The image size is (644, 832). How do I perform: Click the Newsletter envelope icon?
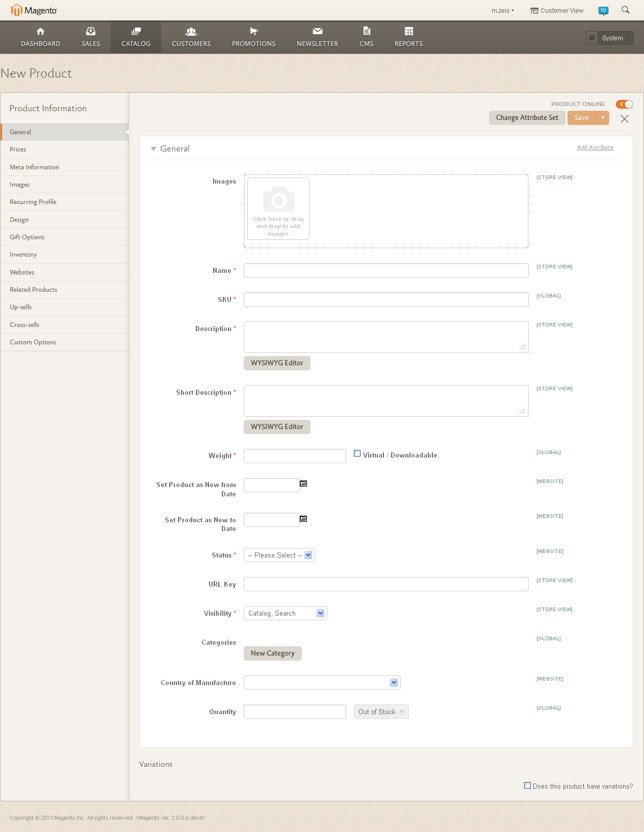pyautogui.click(x=318, y=31)
